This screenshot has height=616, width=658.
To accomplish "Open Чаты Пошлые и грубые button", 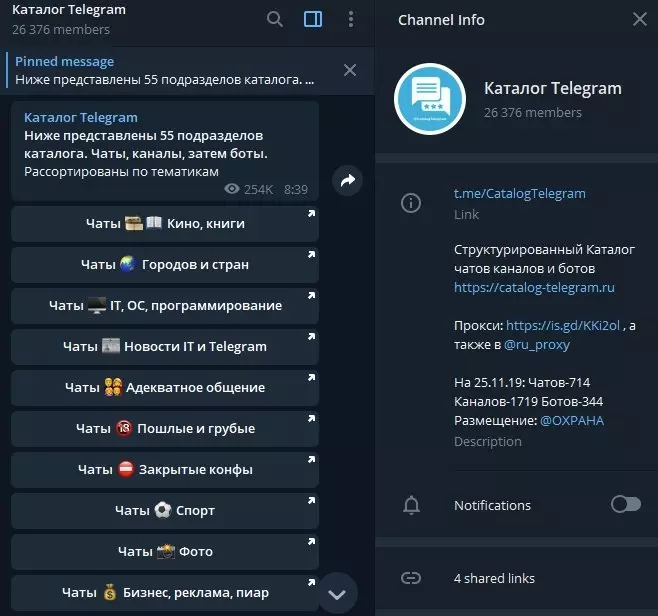I will 165,428.
